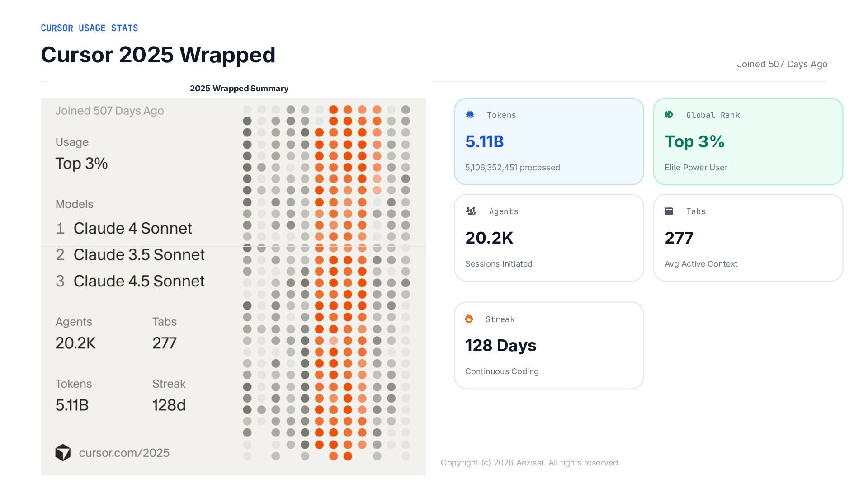Click the Cursor cube logo
The height and width of the screenshot is (488, 868).
click(63, 452)
